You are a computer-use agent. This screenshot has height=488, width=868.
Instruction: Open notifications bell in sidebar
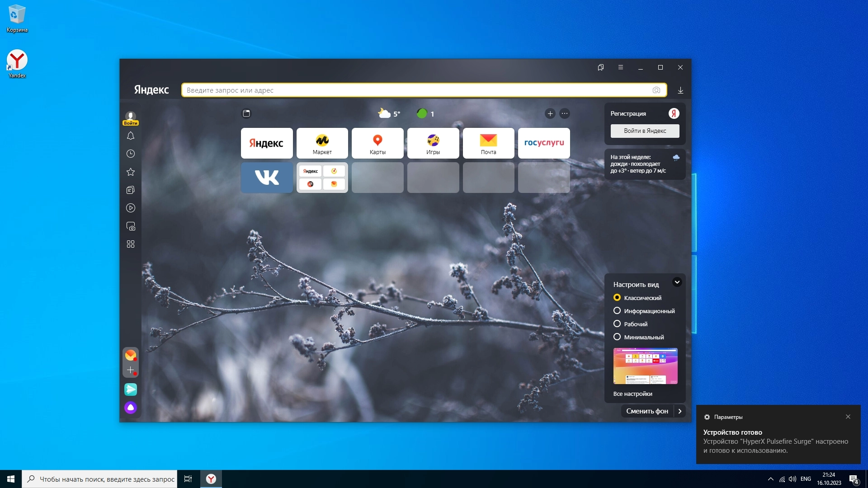tap(131, 136)
